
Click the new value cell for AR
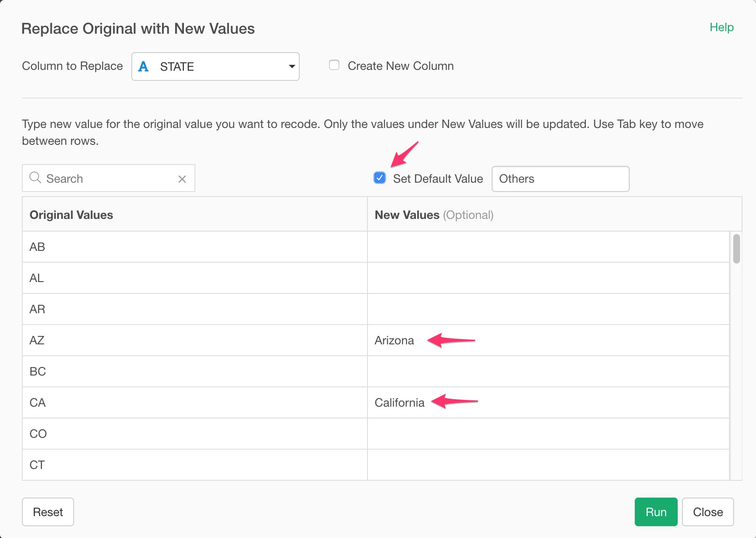(x=548, y=309)
